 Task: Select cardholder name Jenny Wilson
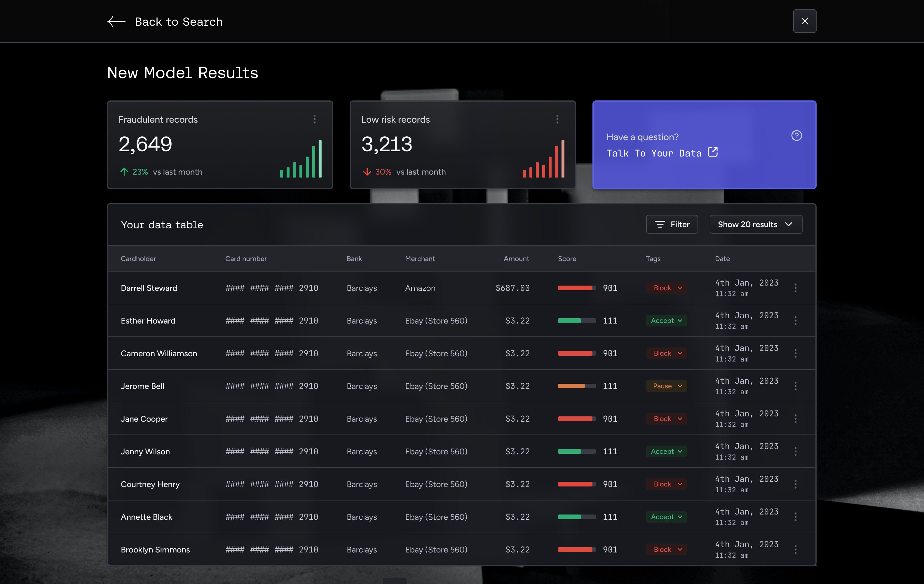click(x=145, y=451)
